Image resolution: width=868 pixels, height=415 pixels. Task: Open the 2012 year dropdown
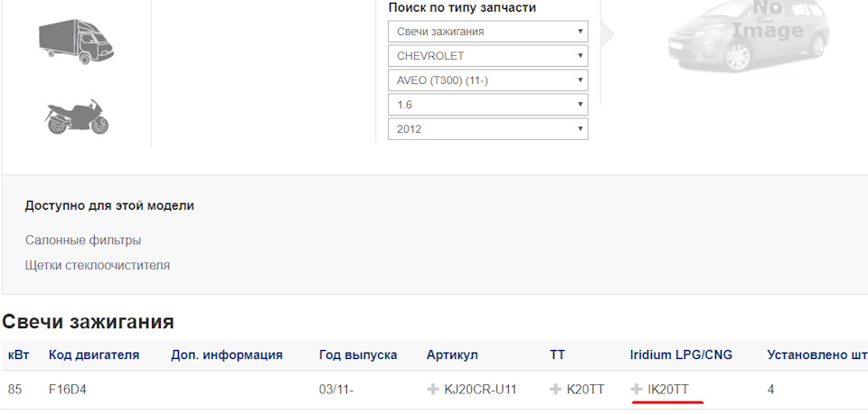click(487, 129)
